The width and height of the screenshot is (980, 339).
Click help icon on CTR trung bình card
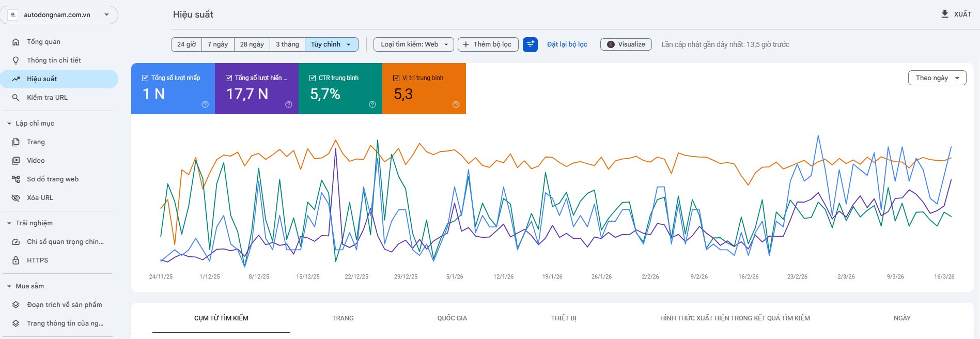click(x=372, y=104)
